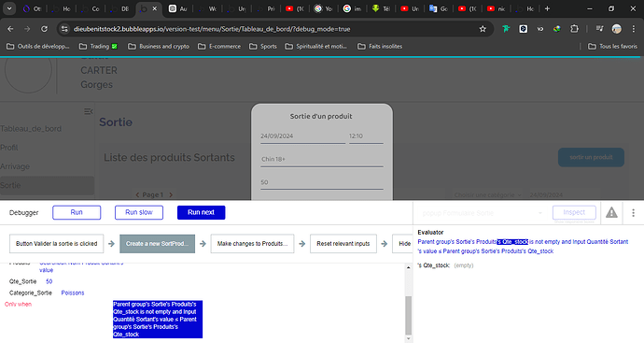Click the highlighted 'Only when' condition expression
644x343 pixels.
tap(158, 319)
